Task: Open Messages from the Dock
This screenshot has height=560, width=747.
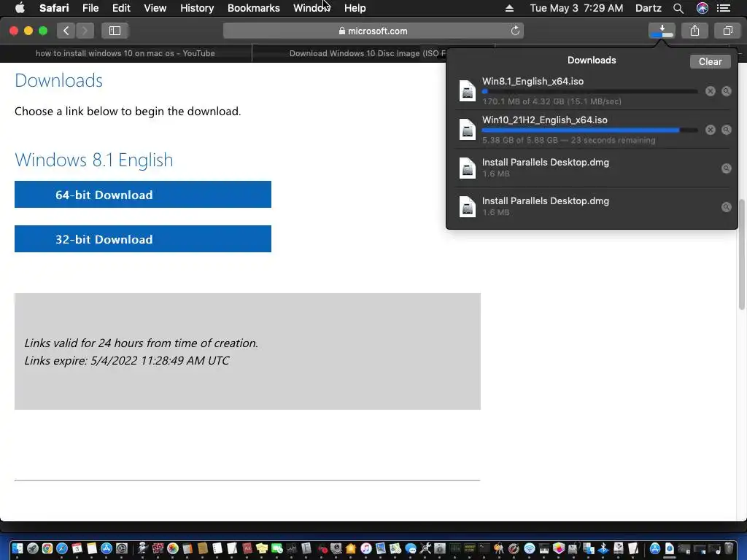Action: pos(411,548)
